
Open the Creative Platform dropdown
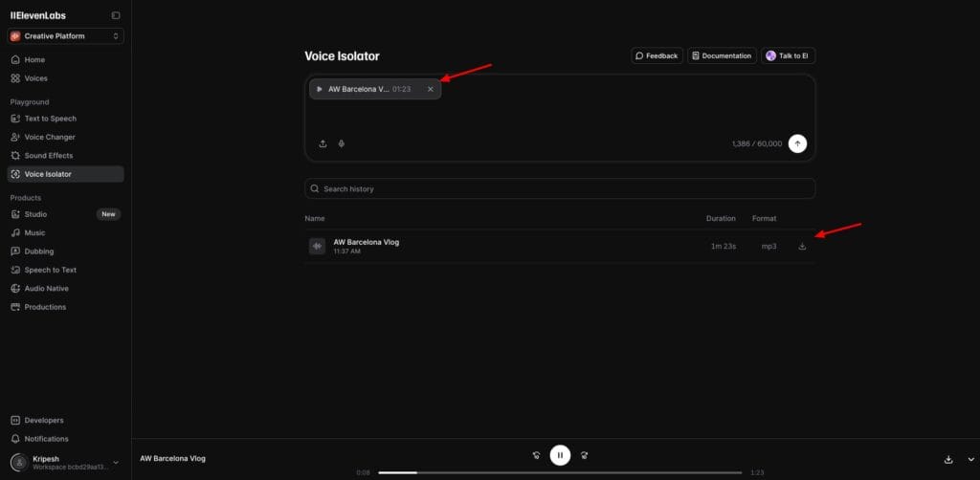[66, 36]
